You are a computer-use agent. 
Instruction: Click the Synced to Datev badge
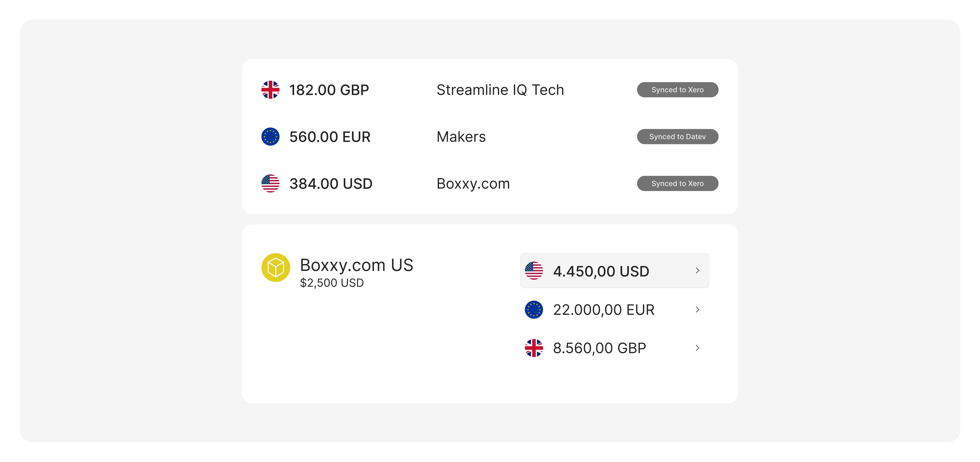tap(677, 136)
